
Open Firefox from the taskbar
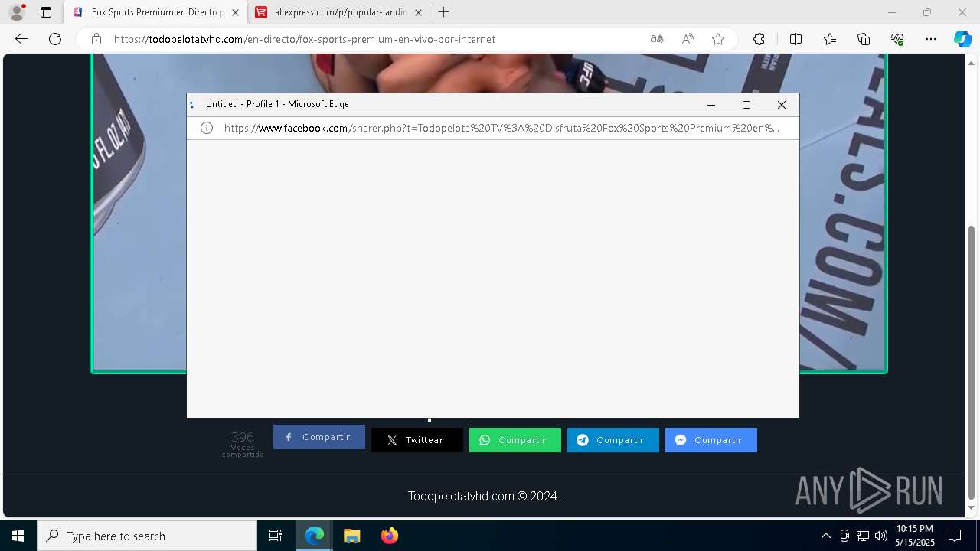[389, 536]
